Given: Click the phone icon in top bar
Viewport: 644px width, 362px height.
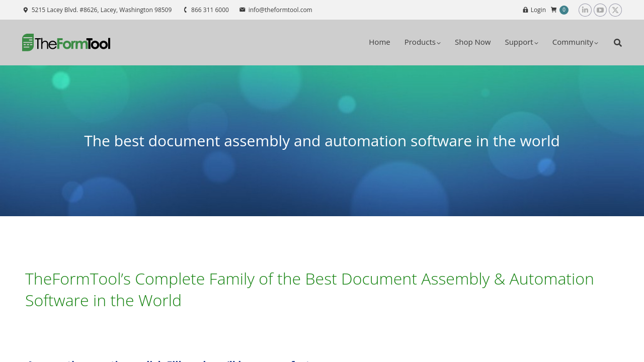Looking at the screenshot, I should click(x=185, y=10).
